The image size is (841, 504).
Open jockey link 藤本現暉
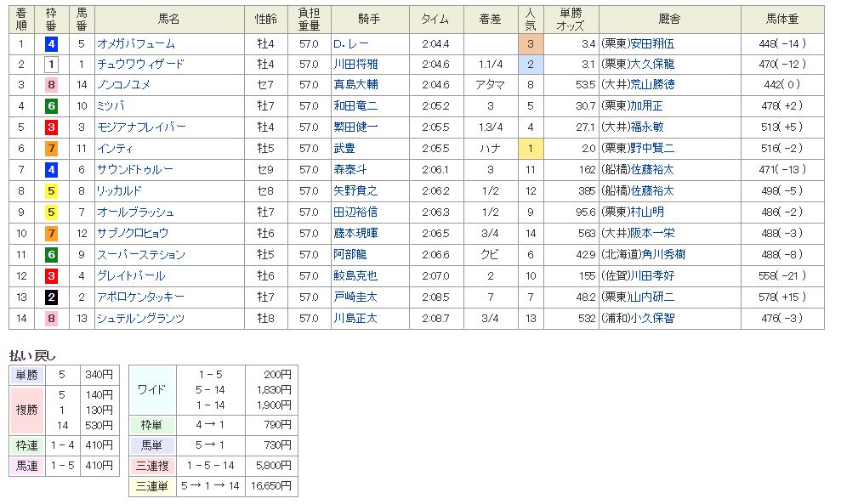click(x=355, y=233)
